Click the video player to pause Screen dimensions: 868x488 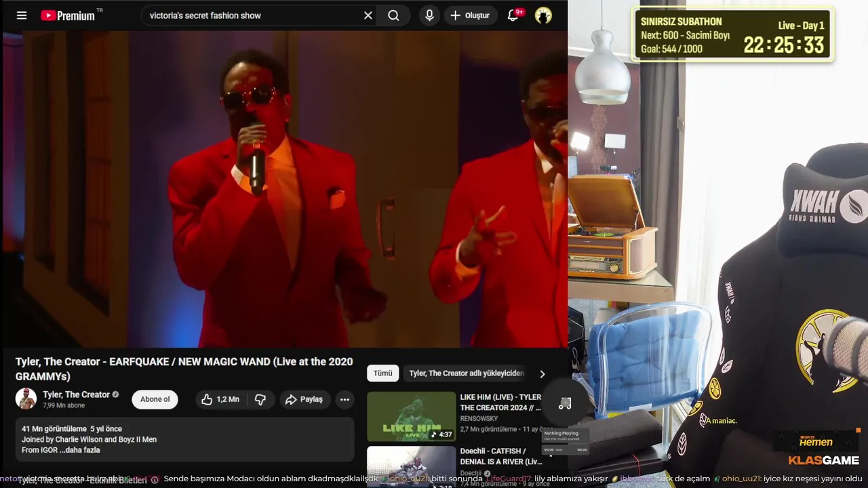pyautogui.click(x=285, y=190)
